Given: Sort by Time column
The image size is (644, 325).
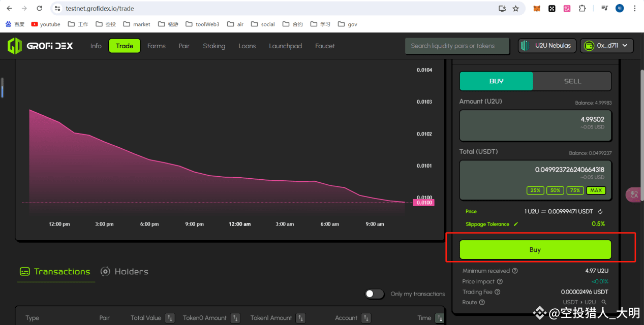Looking at the screenshot, I should (440, 318).
